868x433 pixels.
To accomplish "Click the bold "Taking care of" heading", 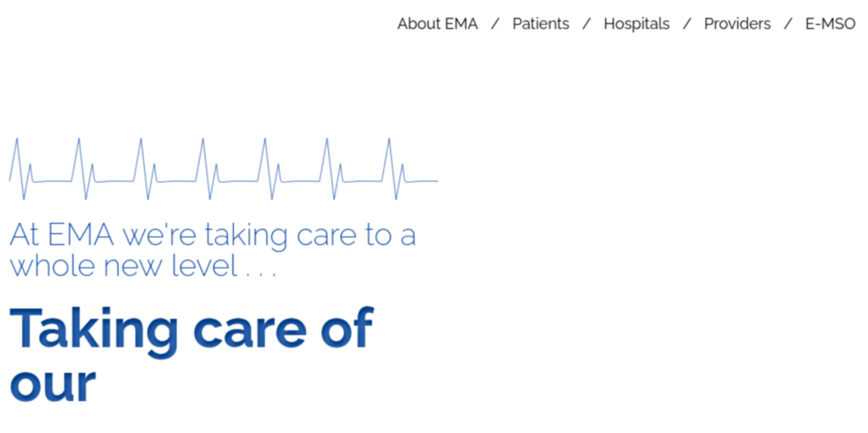I will pos(192,328).
